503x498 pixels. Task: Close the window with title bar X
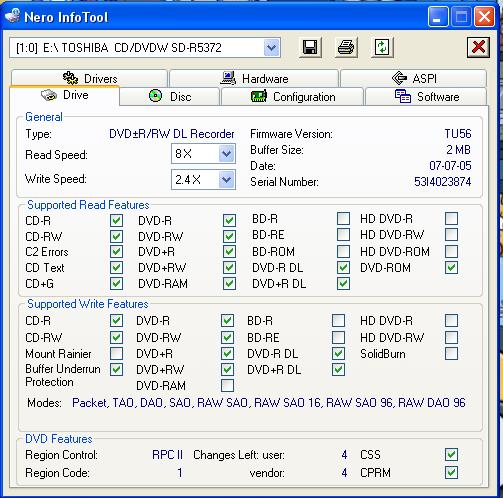click(x=484, y=16)
